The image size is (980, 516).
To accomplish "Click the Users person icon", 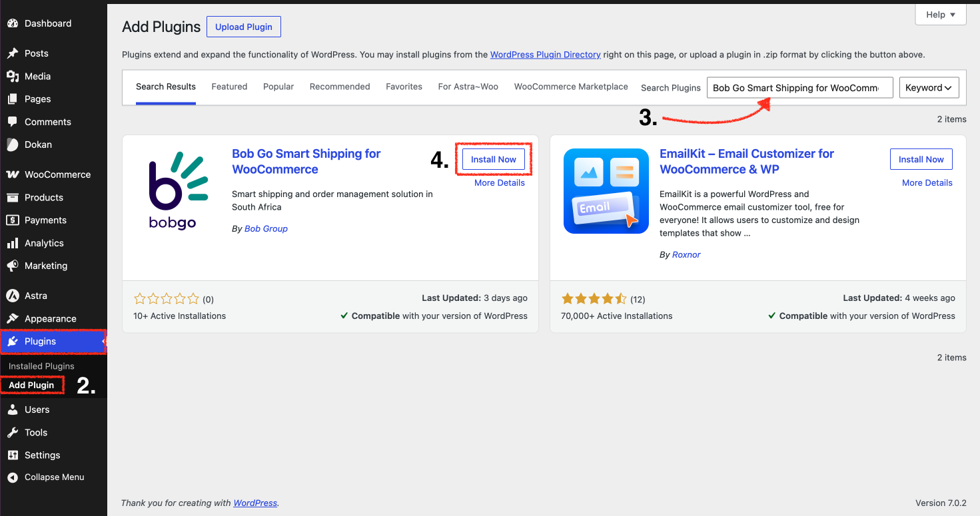I will 12,409.
